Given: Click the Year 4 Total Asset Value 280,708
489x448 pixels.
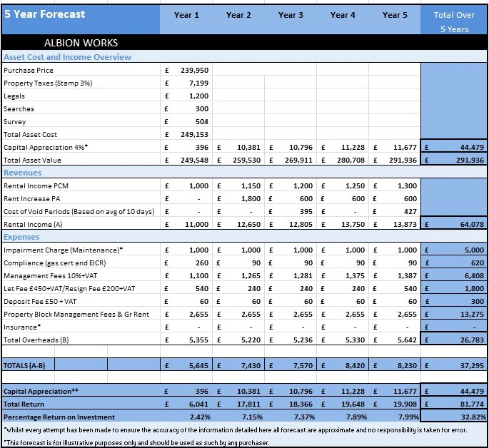Looking at the screenshot, I should pyautogui.click(x=351, y=160).
